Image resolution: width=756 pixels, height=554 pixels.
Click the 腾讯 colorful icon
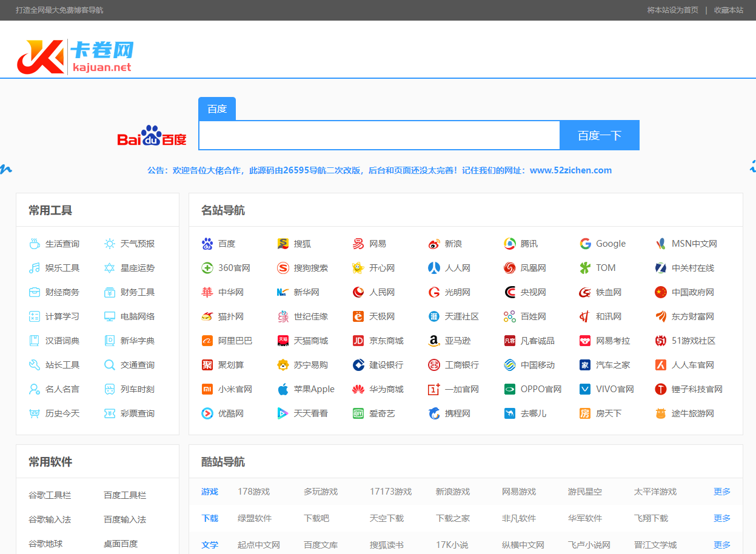[510, 244]
